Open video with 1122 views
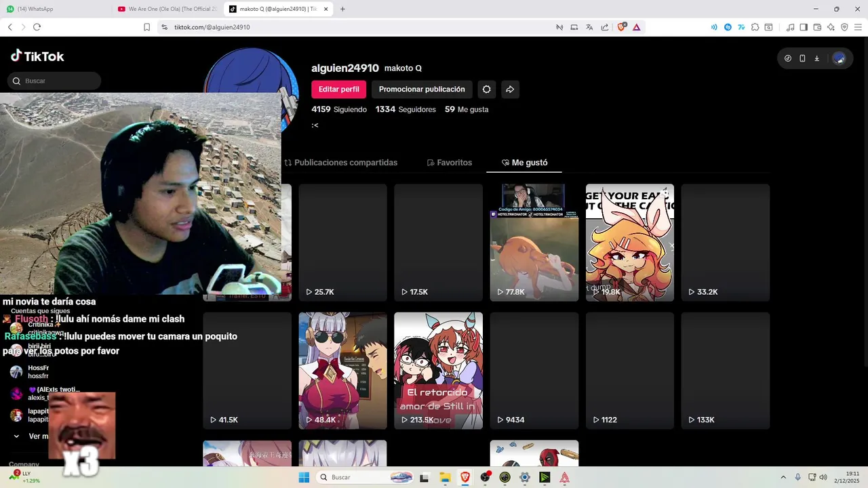This screenshot has width=868, height=488. [x=630, y=371]
